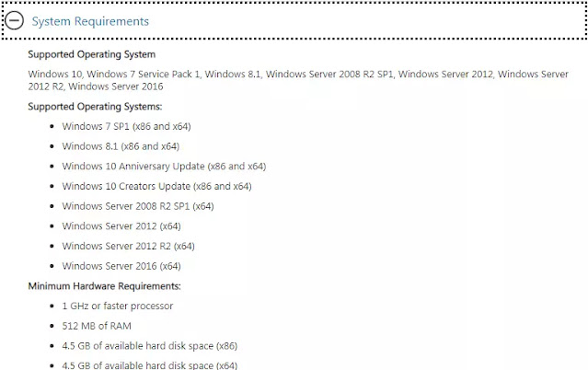Click 4.5 GB hard disk space (x64) item

[150, 365]
